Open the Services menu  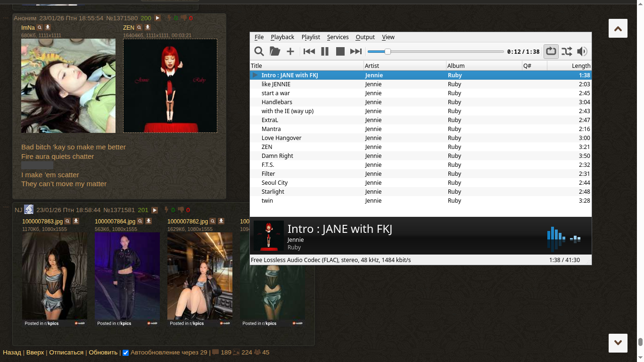coord(338,37)
